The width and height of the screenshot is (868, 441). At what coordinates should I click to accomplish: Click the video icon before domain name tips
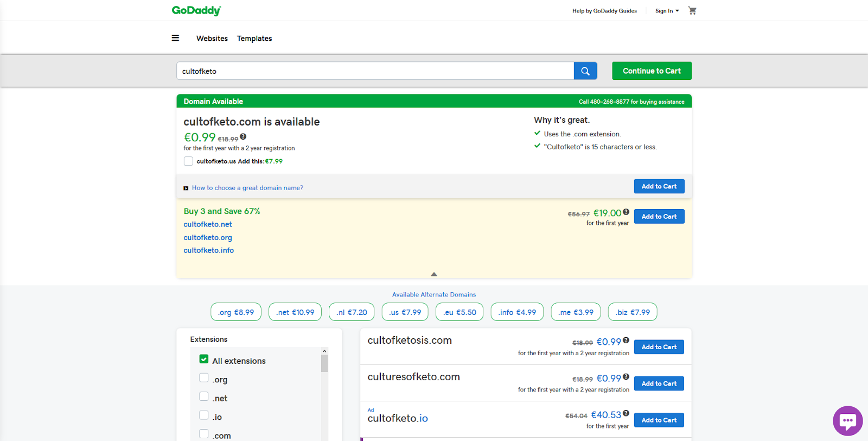[x=186, y=188]
